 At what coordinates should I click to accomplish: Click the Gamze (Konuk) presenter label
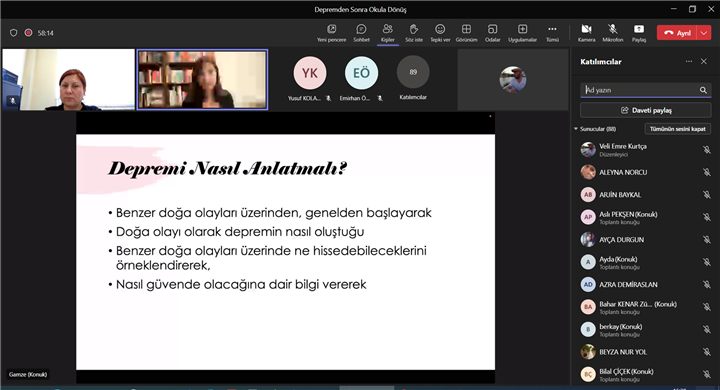tap(28, 374)
